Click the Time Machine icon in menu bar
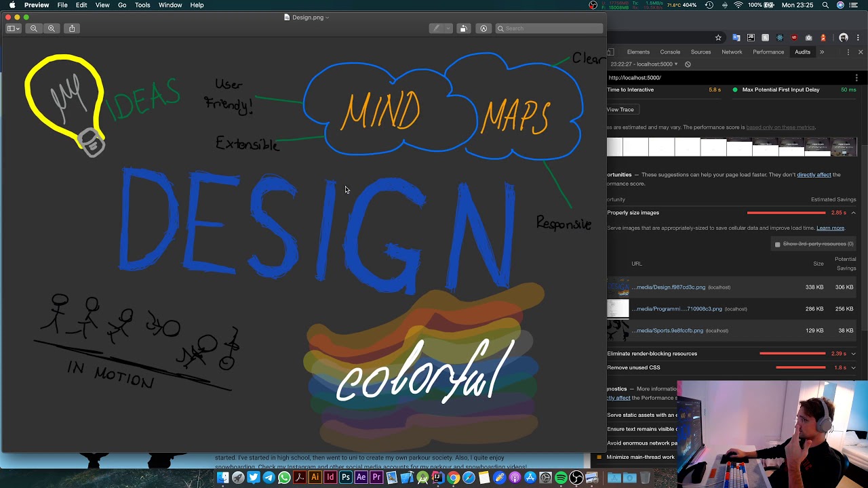This screenshot has width=868, height=488. (x=709, y=5)
